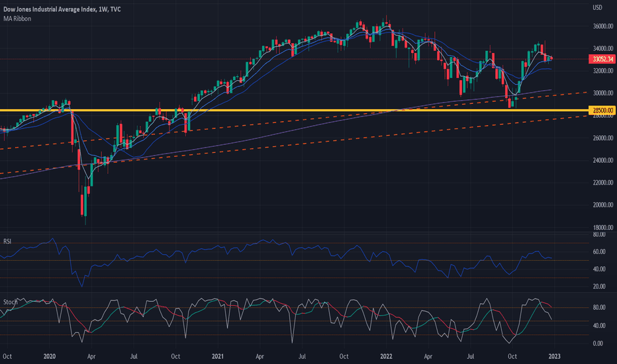Click the RSI indicator label

(7, 241)
